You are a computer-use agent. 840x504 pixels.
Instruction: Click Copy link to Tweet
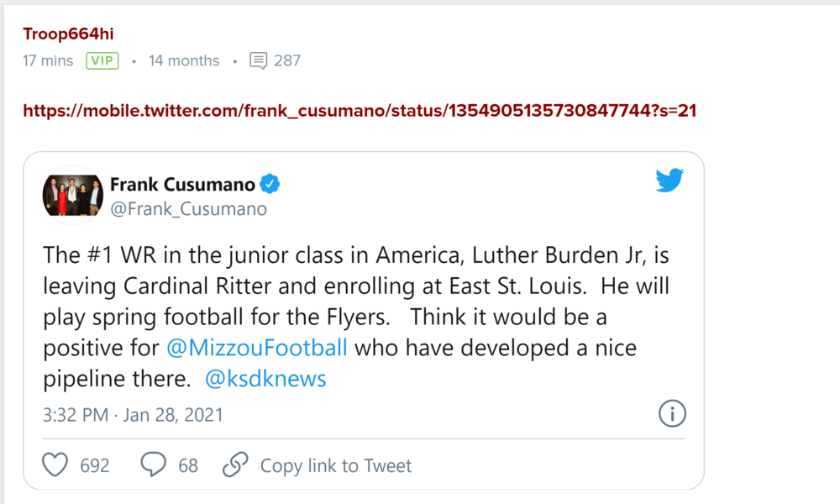coord(336,465)
